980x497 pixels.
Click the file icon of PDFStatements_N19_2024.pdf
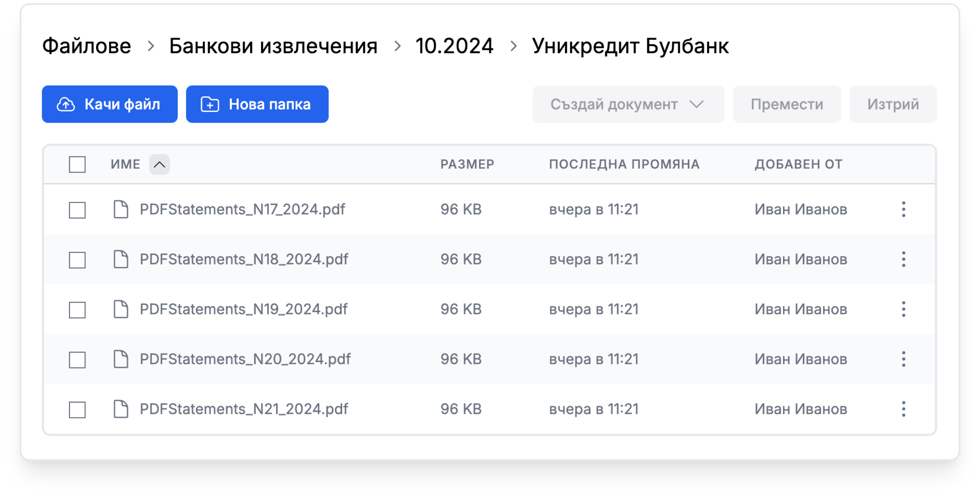pos(121,309)
